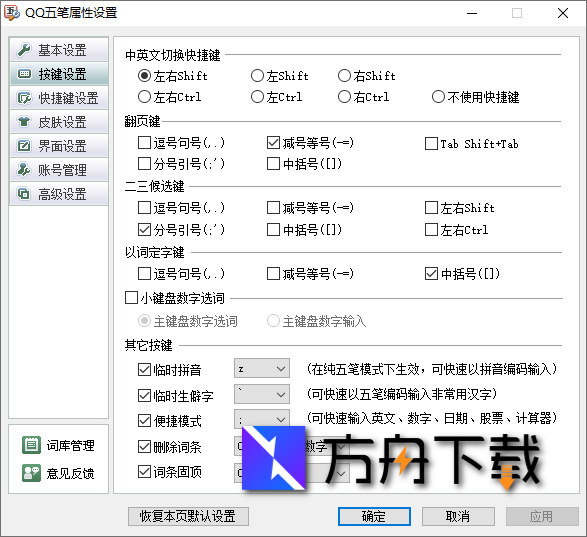The width and height of the screenshot is (587, 537).
Task: Click the icon beside 界面设置
Action: pos(24,146)
